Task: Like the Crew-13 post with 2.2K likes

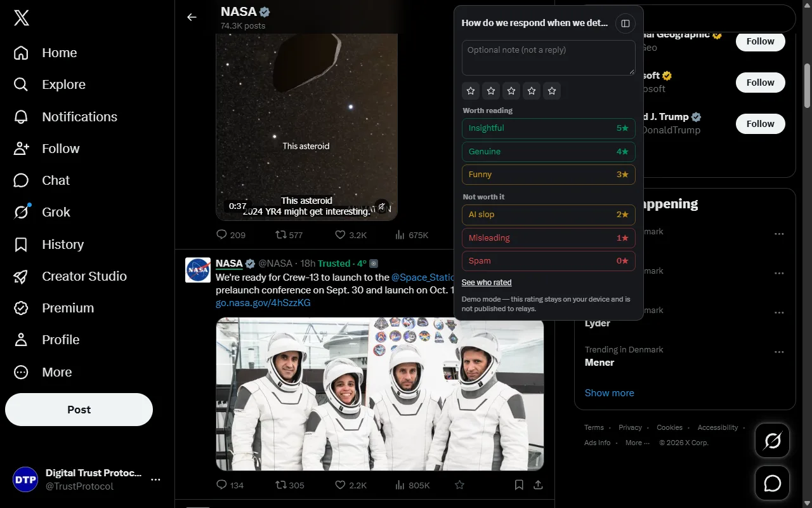Action: point(351,485)
